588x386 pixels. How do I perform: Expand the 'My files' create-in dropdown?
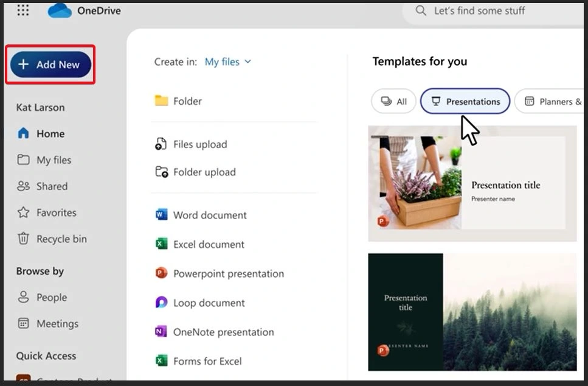[227, 61]
